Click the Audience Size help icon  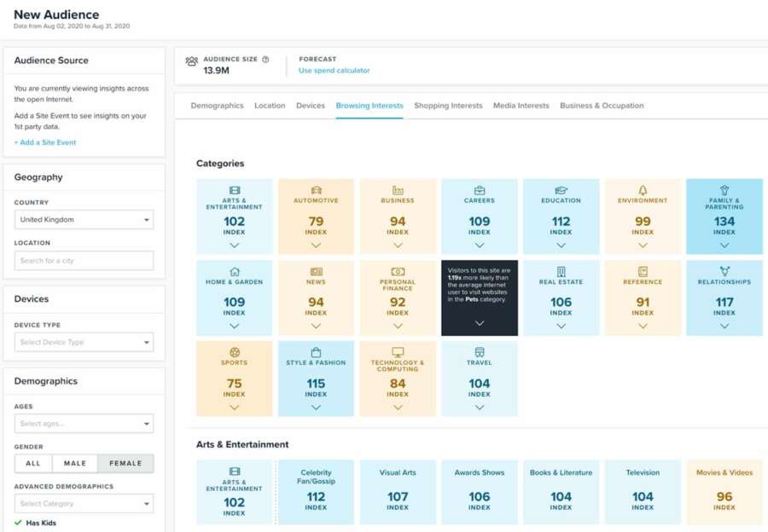coord(265,60)
